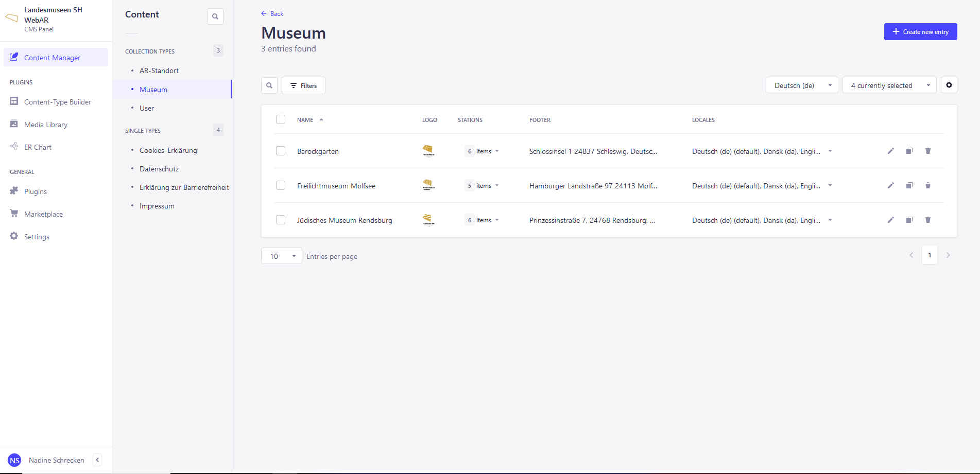Delete the Jüdisches Museum Rendsburg entry
The width and height of the screenshot is (980, 474).
click(928, 220)
